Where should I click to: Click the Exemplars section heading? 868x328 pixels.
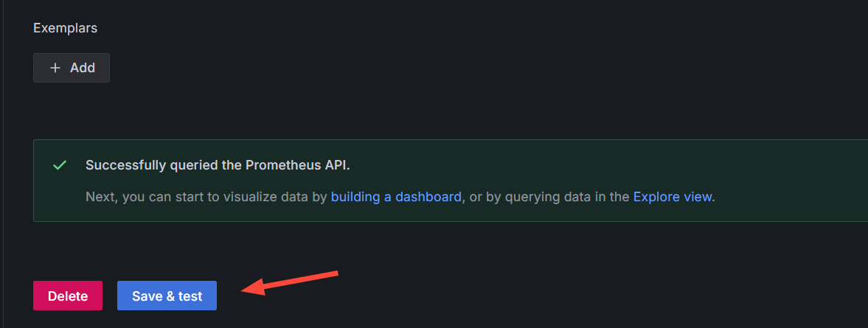[x=65, y=28]
